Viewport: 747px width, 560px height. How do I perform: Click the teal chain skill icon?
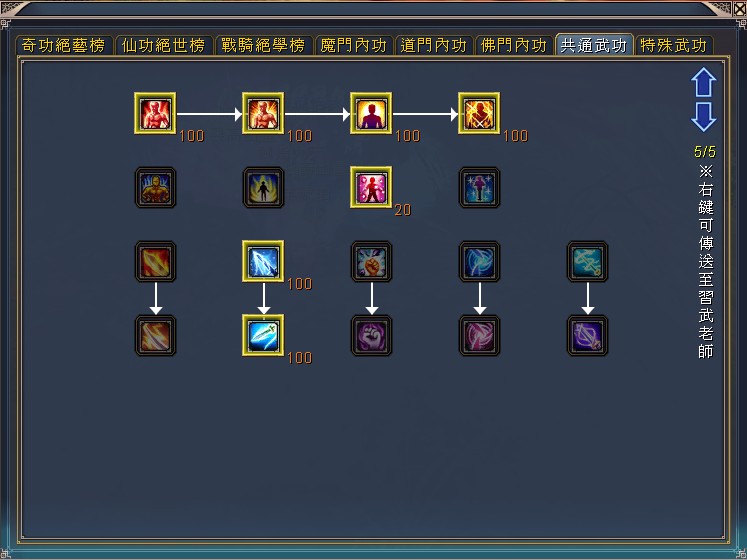point(587,261)
